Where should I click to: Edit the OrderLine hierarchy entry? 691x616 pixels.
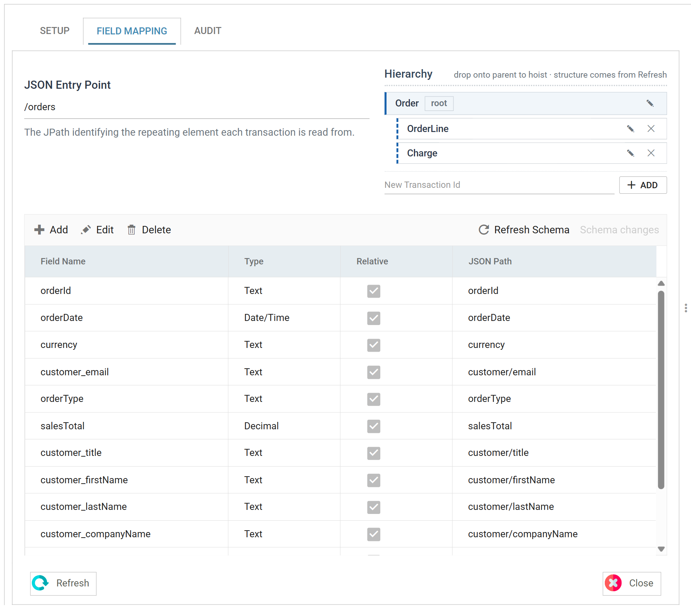[631, 129]
